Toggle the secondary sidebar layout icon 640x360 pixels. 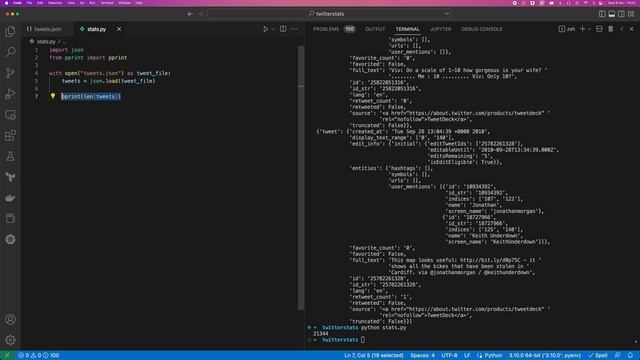click(621, 14)
